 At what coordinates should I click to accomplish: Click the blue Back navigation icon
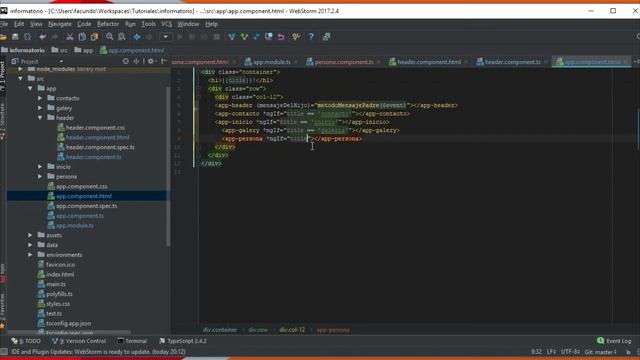tap(137, 37)
